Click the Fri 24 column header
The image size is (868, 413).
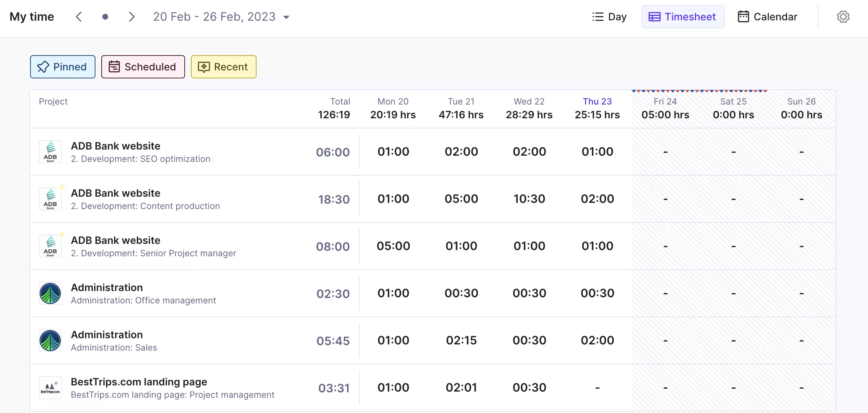coord(665,109)
